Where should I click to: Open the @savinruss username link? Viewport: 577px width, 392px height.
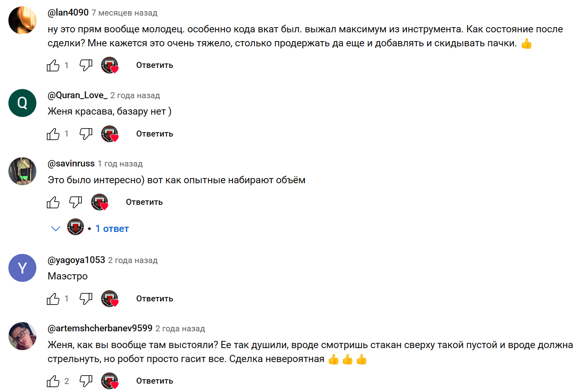[x=71, y=164]
